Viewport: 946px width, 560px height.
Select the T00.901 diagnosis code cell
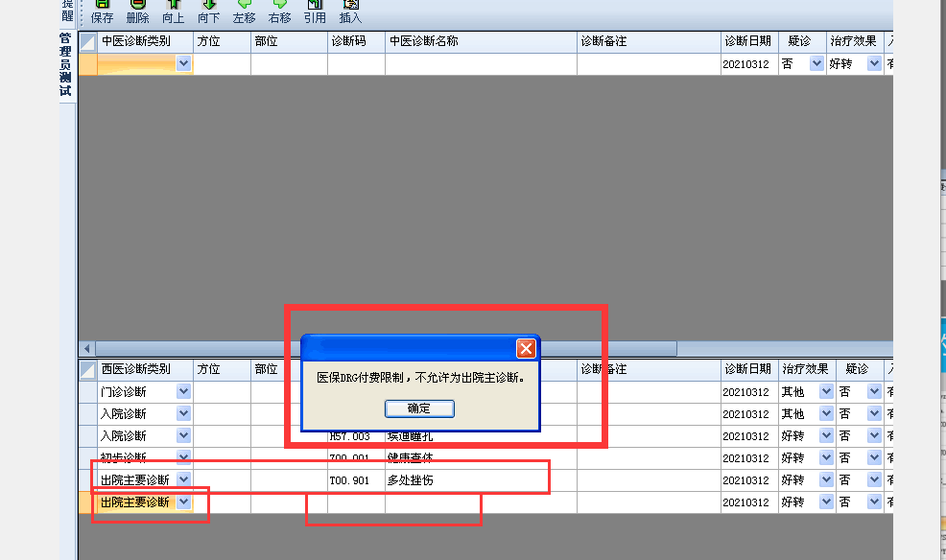click(356, 480)
